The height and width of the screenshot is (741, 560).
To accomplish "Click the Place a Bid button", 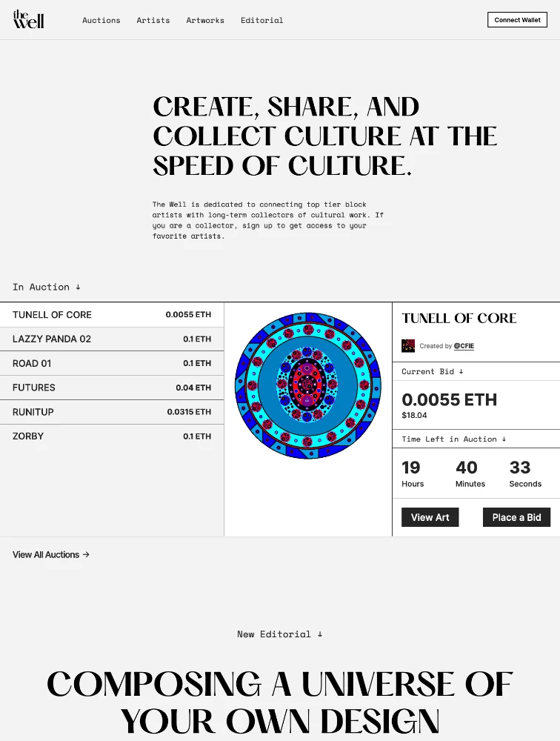I will pyautogui.click(x=516, y=517).
